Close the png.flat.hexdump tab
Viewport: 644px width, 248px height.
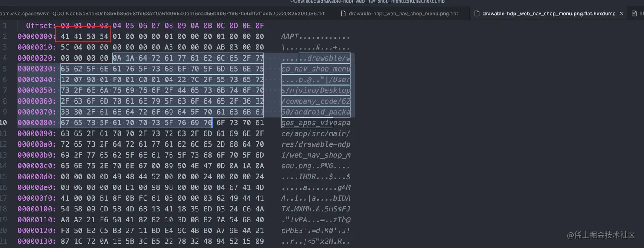pyautogui.click(x=621, y=14)
